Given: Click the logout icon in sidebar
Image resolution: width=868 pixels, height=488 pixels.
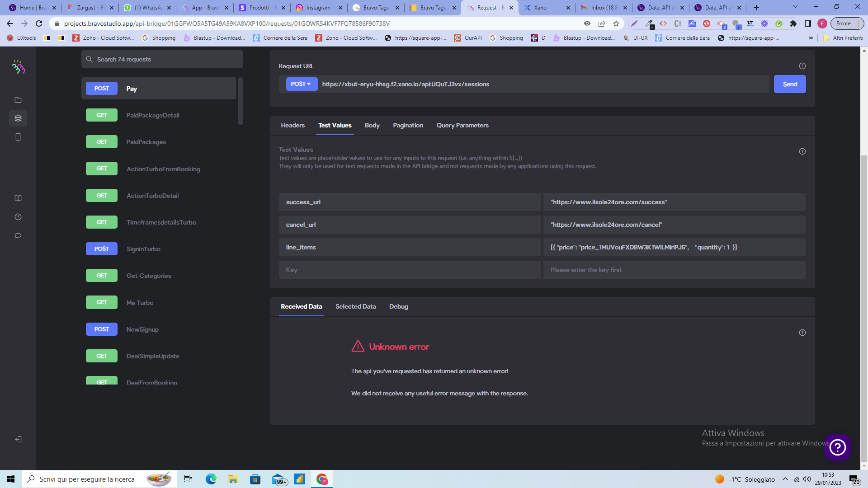Looking at the screenshot, I should click(18, 439).
